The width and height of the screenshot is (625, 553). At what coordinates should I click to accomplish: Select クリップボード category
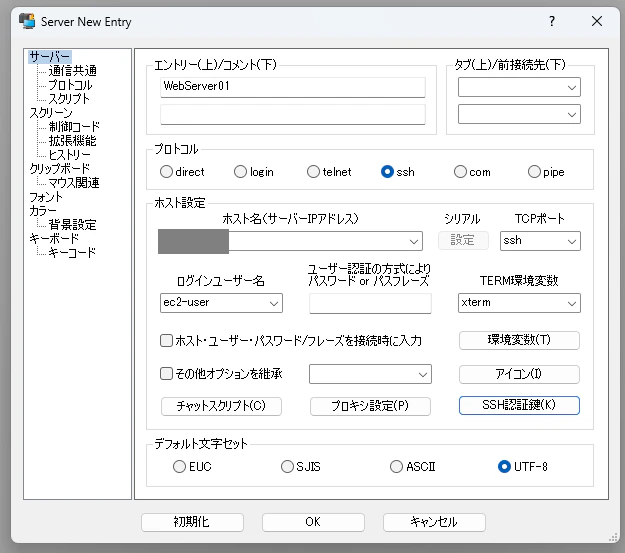pos(59,169)
